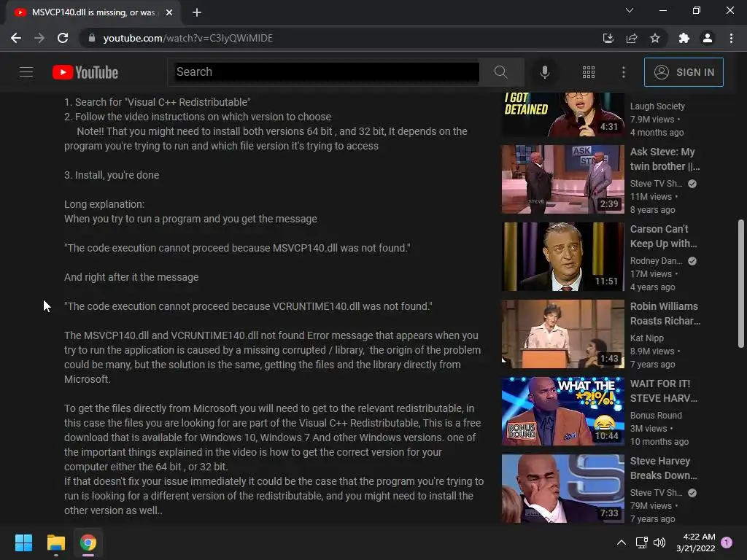Open Chrome's three-dot menu
The width and height of the screenshot is (747, 560).
click(x=731, y=38)
